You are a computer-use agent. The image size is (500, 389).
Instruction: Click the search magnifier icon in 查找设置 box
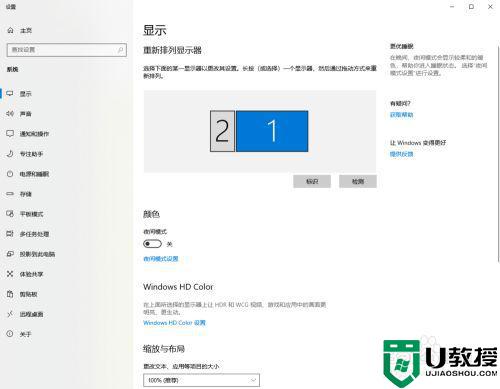[x=120, y=50]
